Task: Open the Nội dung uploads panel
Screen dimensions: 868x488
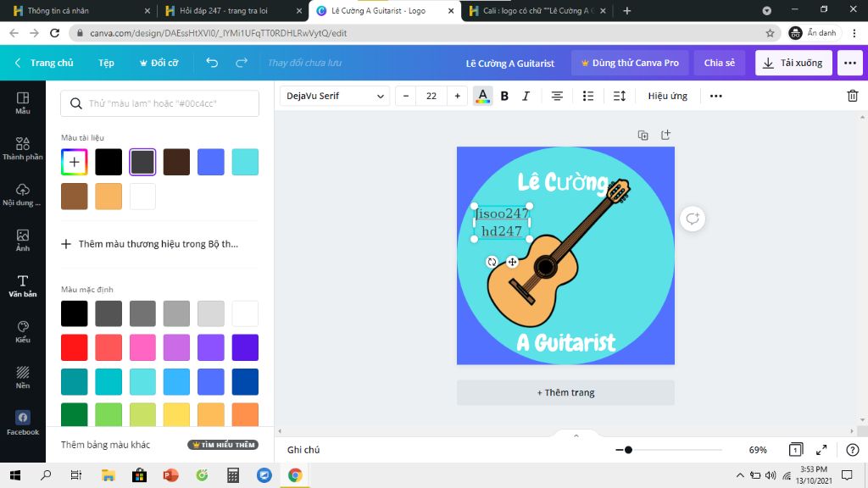Action: pos(23,195)
